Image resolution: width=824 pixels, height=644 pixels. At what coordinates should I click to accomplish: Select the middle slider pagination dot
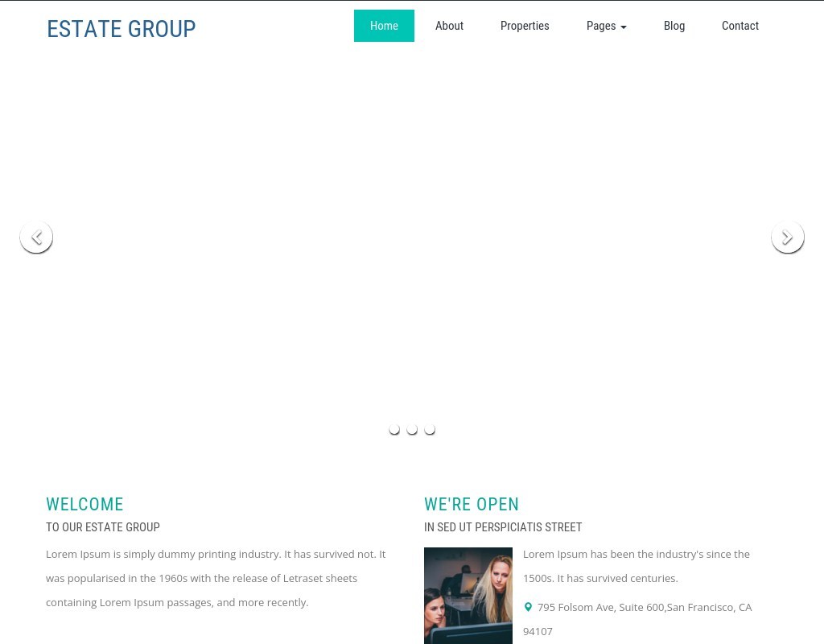[x=412, y=429]
